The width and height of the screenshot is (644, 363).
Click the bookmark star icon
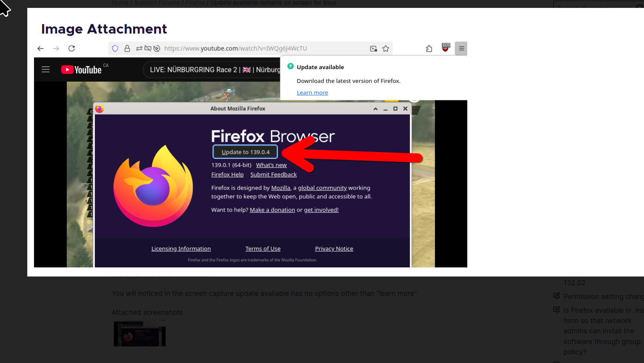tap(386, 49)
